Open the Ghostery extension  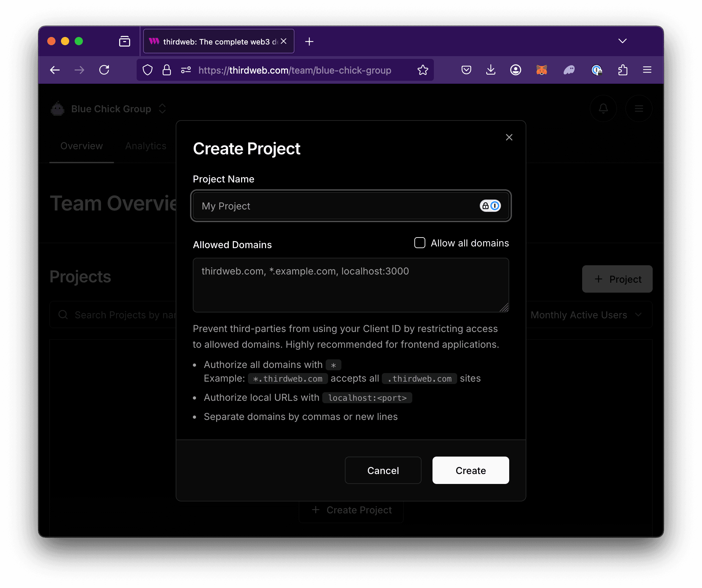(x=569, y=70)
